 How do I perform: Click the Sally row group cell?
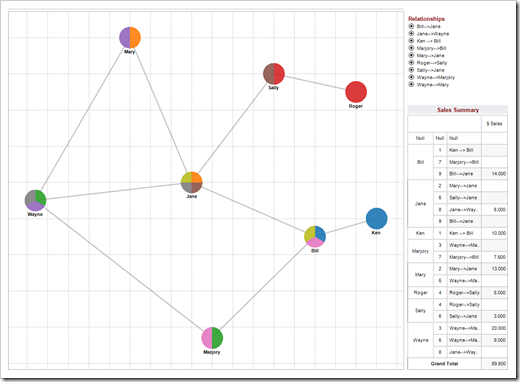point(420,310)
